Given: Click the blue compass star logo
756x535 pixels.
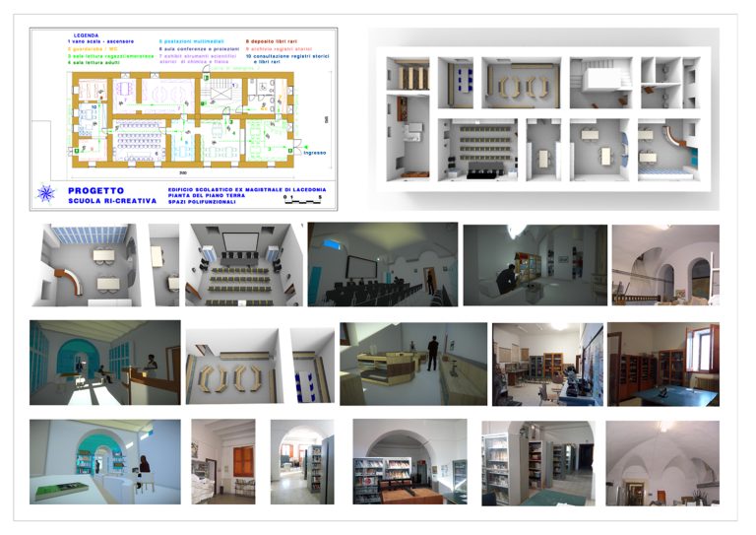Looking at the screenshot, I should coord(46,193).
